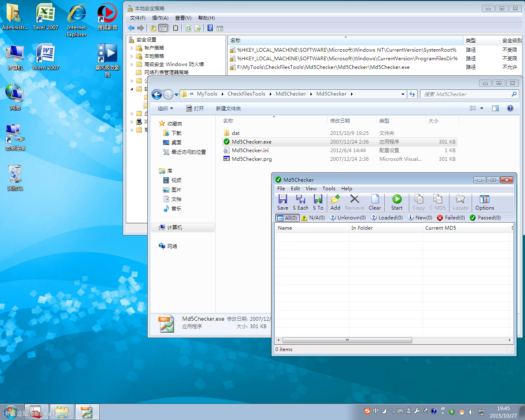Open the 组织 dropdown in Explorer
Image resolution: width=525 pixels, height=420 pixels.
point(165,108)
